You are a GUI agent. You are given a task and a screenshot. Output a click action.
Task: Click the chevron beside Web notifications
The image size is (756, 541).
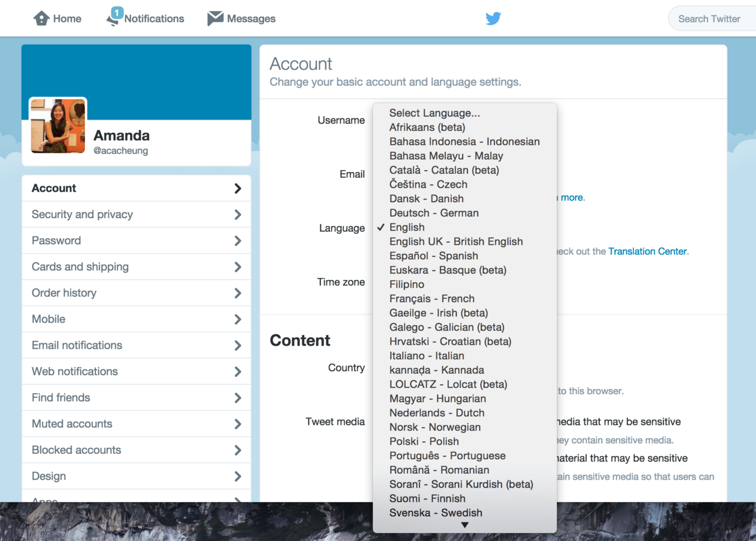(x=238, y=371)
